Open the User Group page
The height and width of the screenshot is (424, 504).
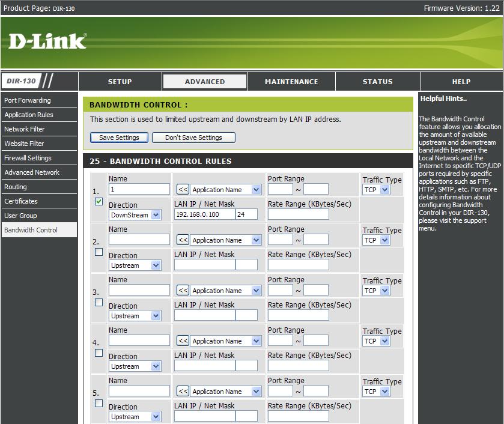pos(39,216)
